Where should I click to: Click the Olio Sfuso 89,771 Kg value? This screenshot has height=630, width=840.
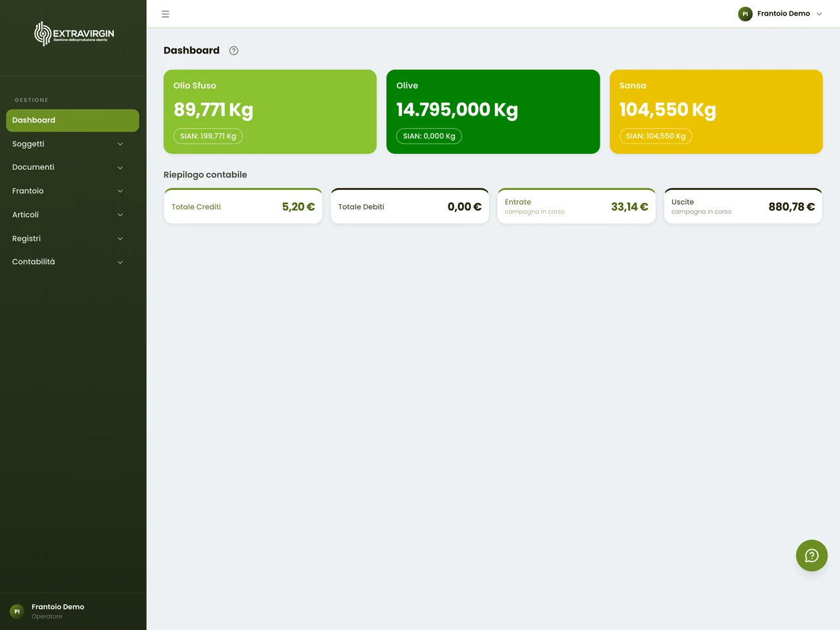(213, 110)
